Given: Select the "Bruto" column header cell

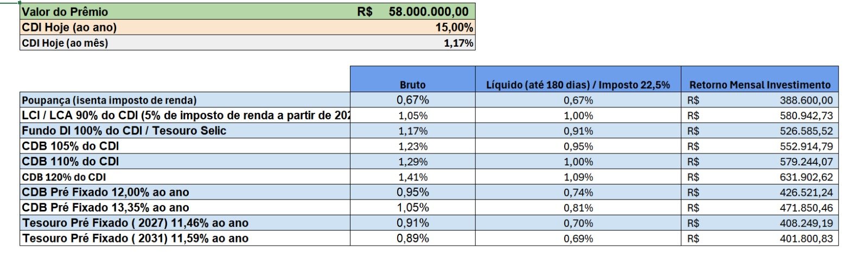Looking at the screenshot, I should click(x=412, y=85).
